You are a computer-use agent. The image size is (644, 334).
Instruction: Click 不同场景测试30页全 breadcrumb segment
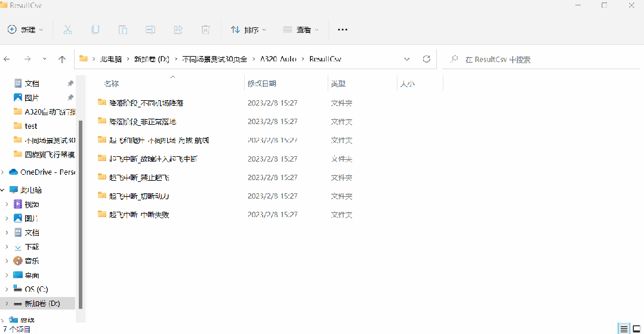[x=214, y=59]
